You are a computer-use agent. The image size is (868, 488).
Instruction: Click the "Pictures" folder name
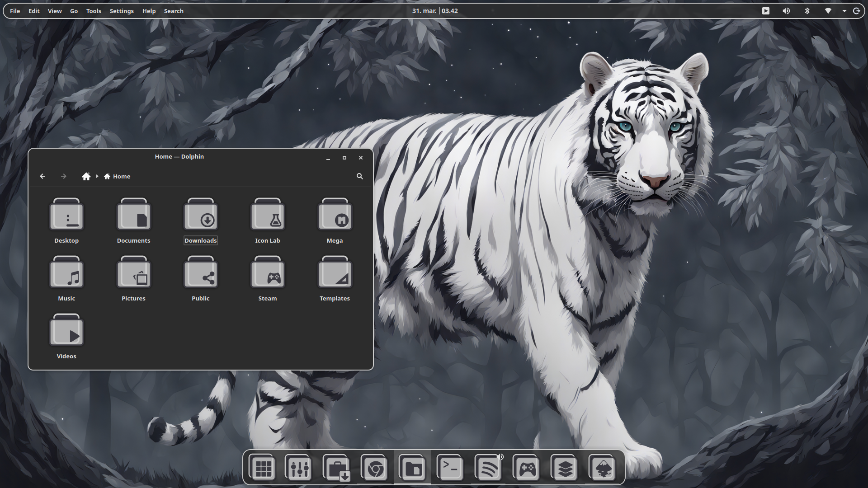point(133,298)
